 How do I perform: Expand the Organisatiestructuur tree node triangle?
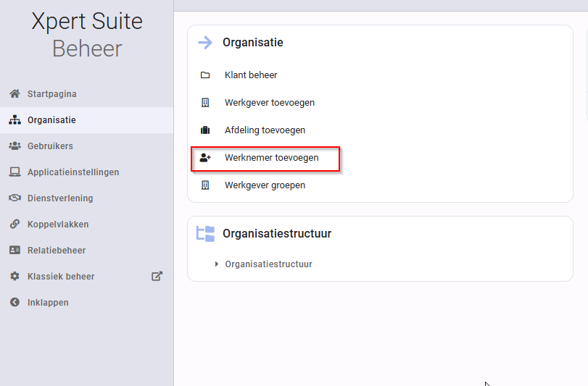point(216,264)
